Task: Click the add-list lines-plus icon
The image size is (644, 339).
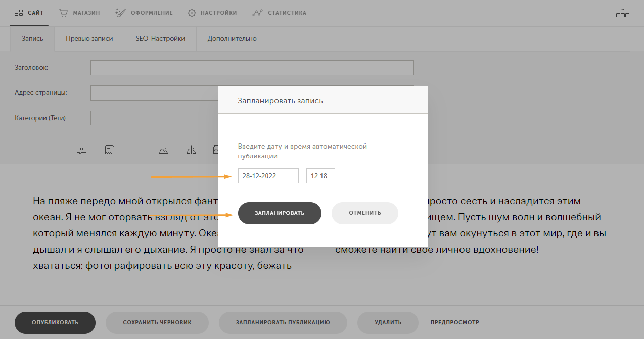Action: point(136,150)
